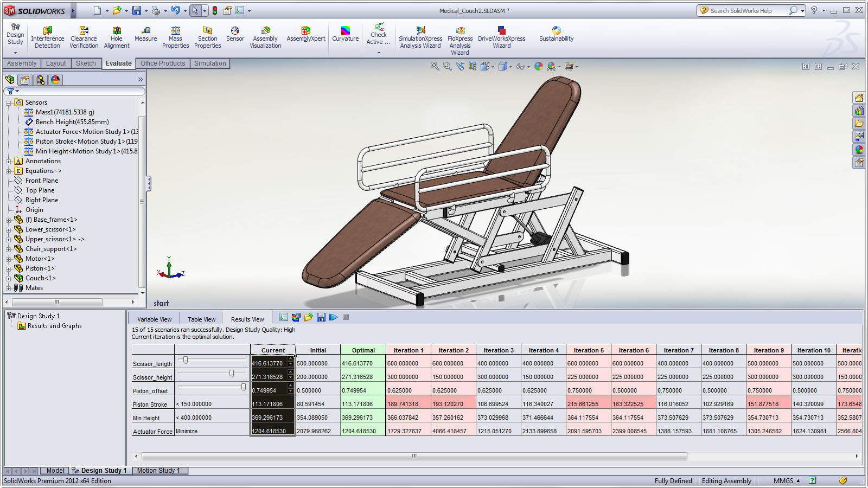The width and height of the screenshot is (868, 488).
Task: Switch to the Table View tab
Action: 201,319
